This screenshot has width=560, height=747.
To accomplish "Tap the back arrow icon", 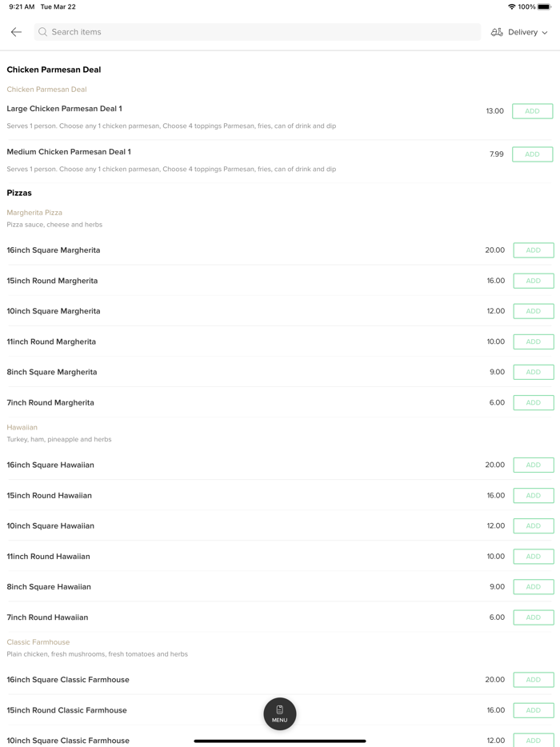I will coord(16,32).
